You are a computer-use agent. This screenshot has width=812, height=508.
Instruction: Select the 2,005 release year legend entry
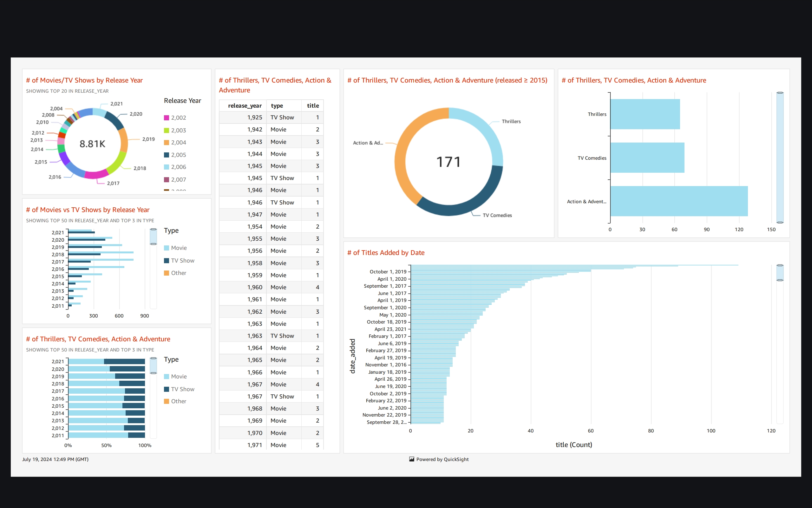coord(175,155)
